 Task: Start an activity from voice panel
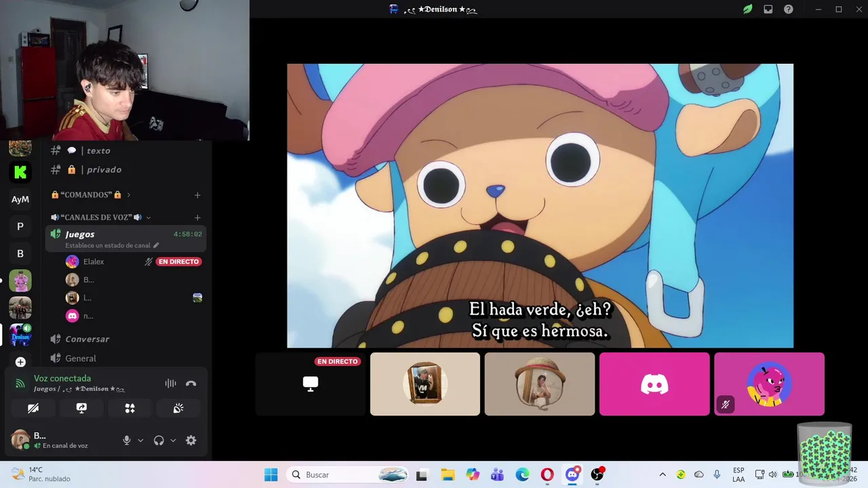tap(130, 408)
